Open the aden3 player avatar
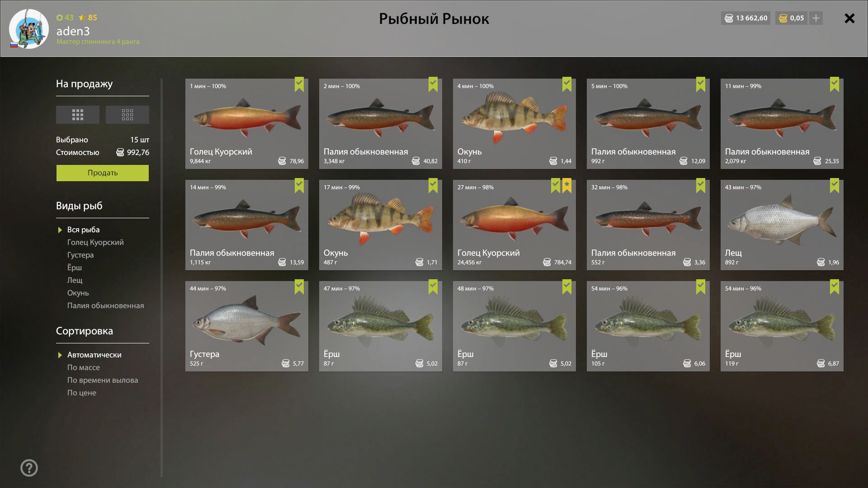Viewport: 868px width, 488px height. [x=29, y=29]
